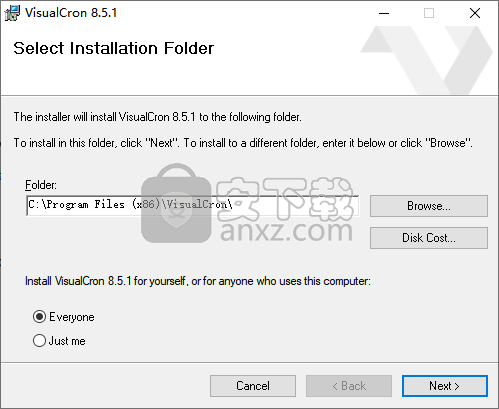The width and height of the screenshot is (499, 409).
Task: Click inside the Folder path input field
Action: 193,205
